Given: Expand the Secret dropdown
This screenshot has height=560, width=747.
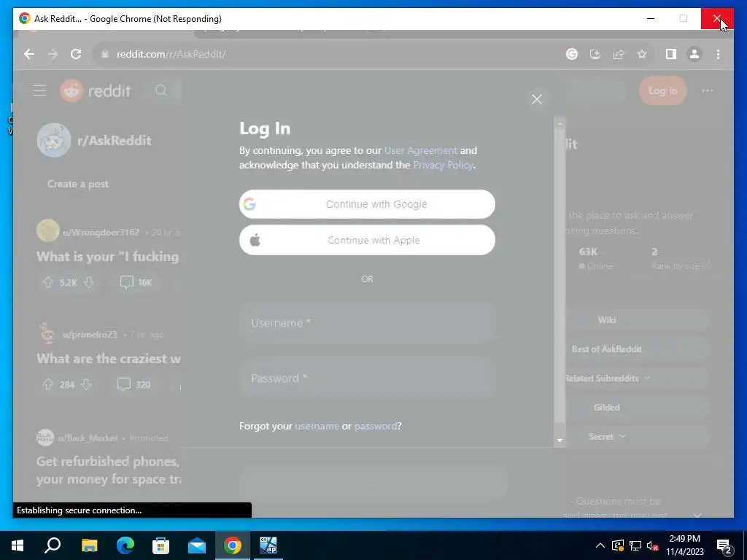Looking at the screenshot, I should pyautogui.click(x=607, y=437).
